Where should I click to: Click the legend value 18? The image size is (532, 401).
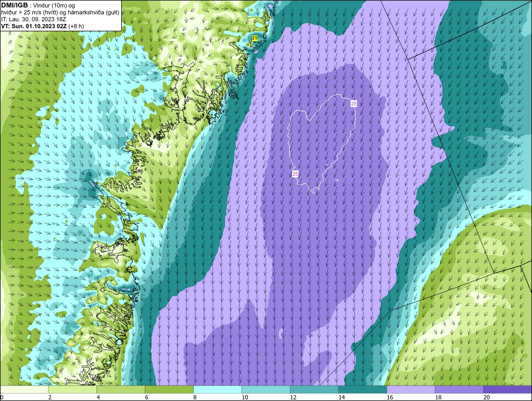(x=438, y=397)
